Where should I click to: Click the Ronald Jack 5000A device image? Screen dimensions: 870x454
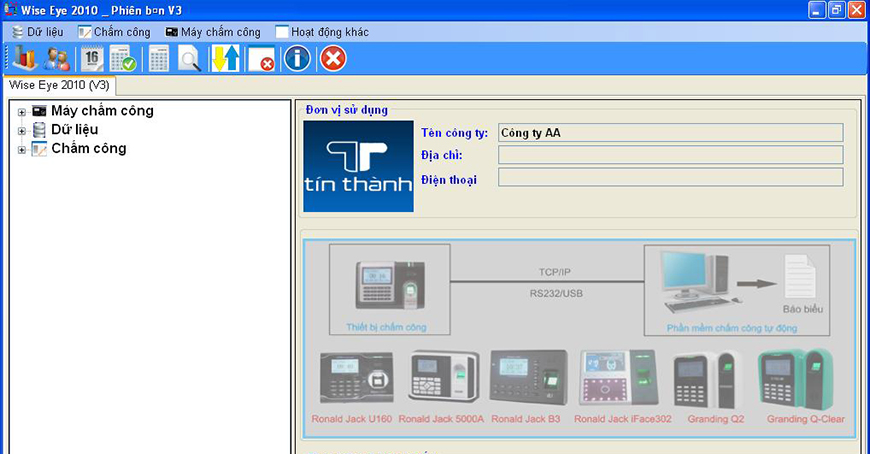click(443, 376)
